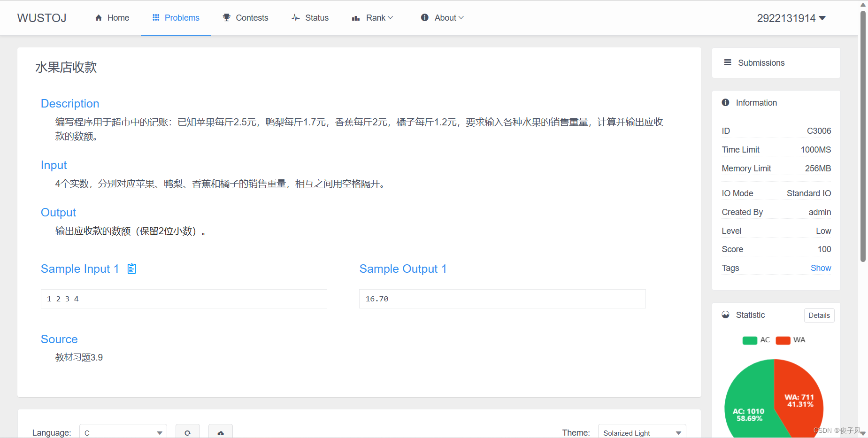This screenshot has height=438, width=868.
Task: Click the scrollbar down arrow
Action: [x=863, y=433]
